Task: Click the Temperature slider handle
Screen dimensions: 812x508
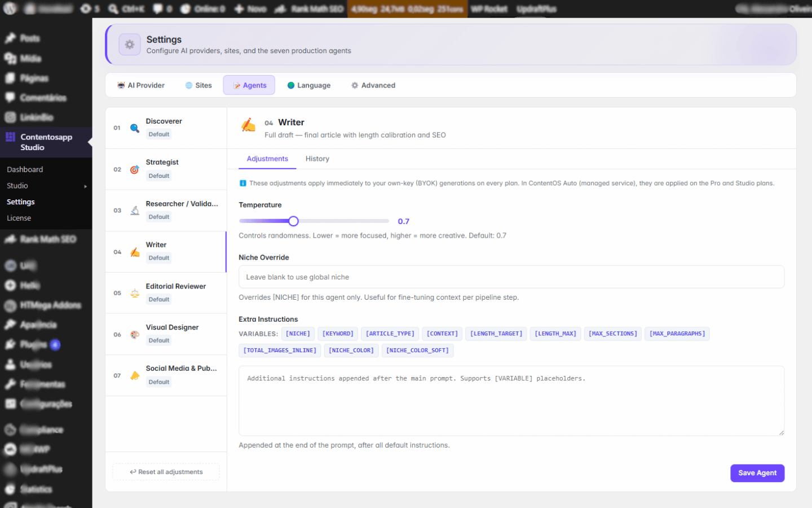Action: (x=293, y=221)
